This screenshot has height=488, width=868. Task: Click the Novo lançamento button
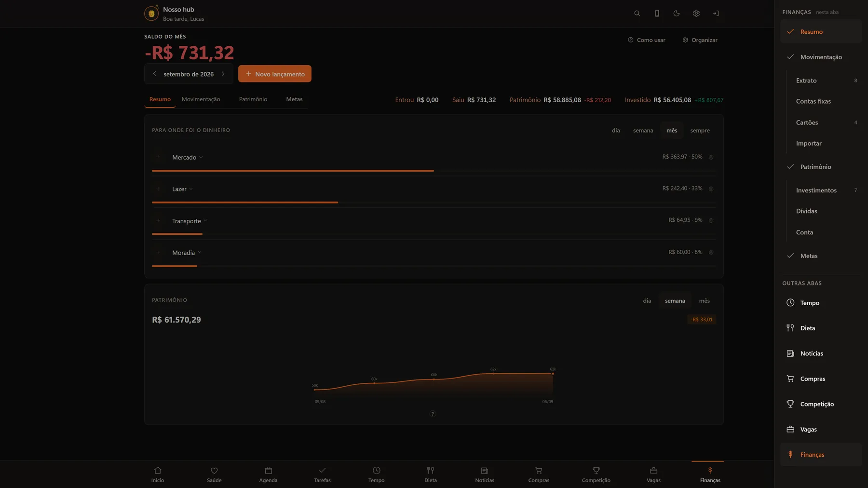[x=275, y=74]
